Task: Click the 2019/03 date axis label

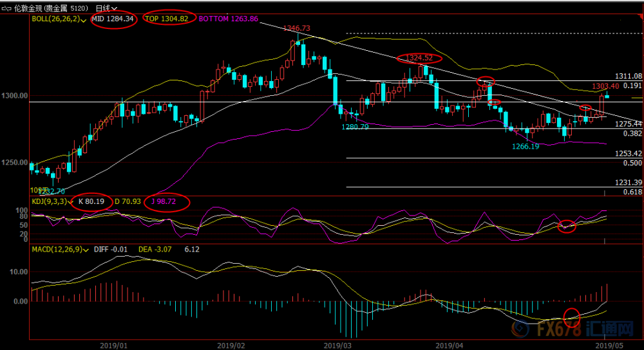Action: 337,345
